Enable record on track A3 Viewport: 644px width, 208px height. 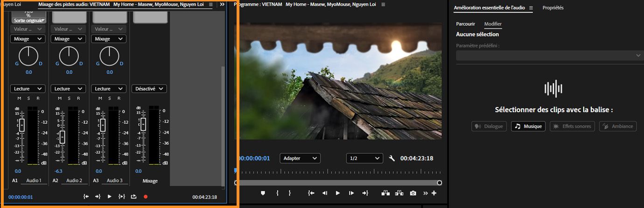119,99
